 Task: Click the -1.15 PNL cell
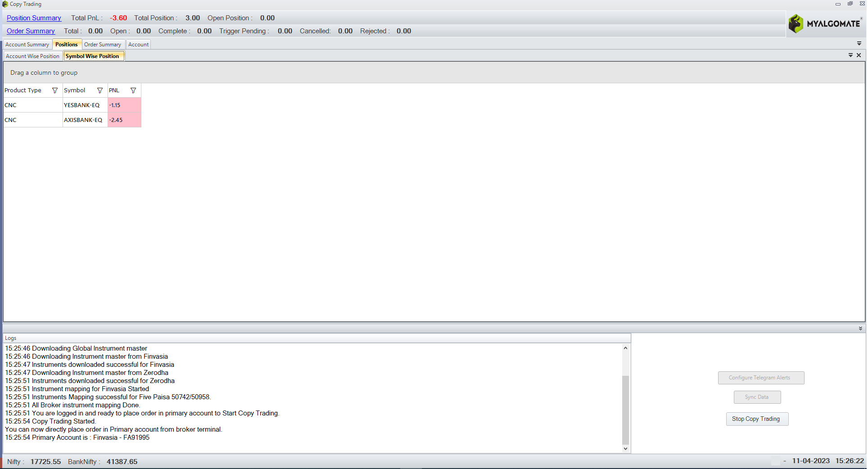coord(124,105)
